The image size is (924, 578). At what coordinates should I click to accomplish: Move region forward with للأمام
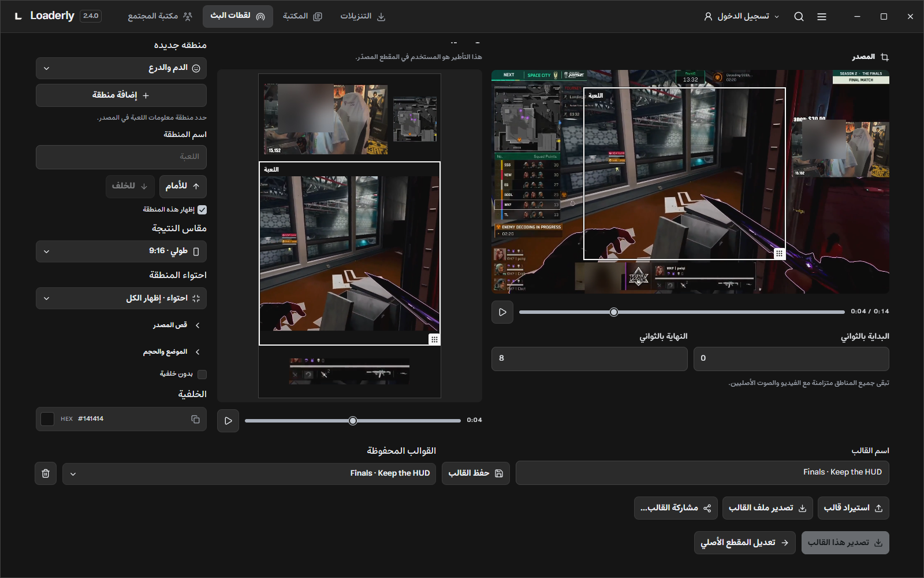tap(182, 186)
